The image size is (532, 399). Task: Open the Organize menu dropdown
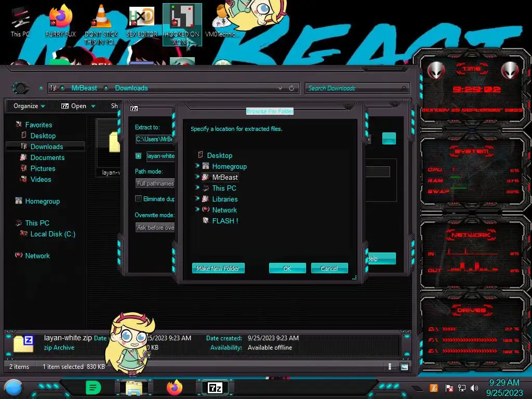29,106
